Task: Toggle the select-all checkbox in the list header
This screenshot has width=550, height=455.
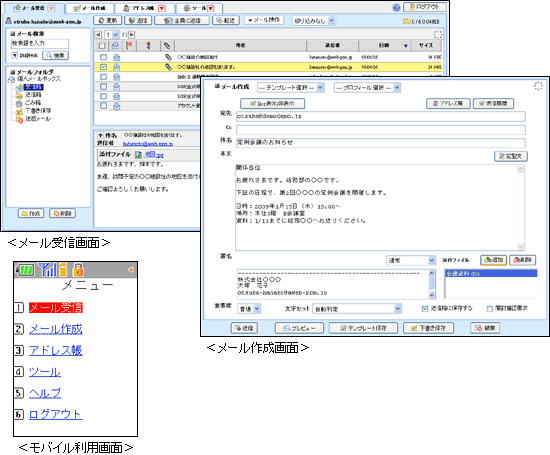Action: [102, 46]
